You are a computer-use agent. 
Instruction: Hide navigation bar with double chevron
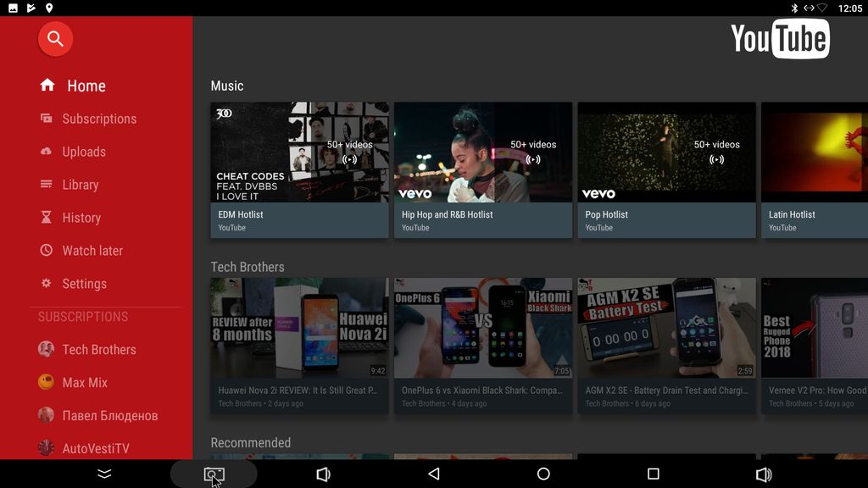point(104,474)
